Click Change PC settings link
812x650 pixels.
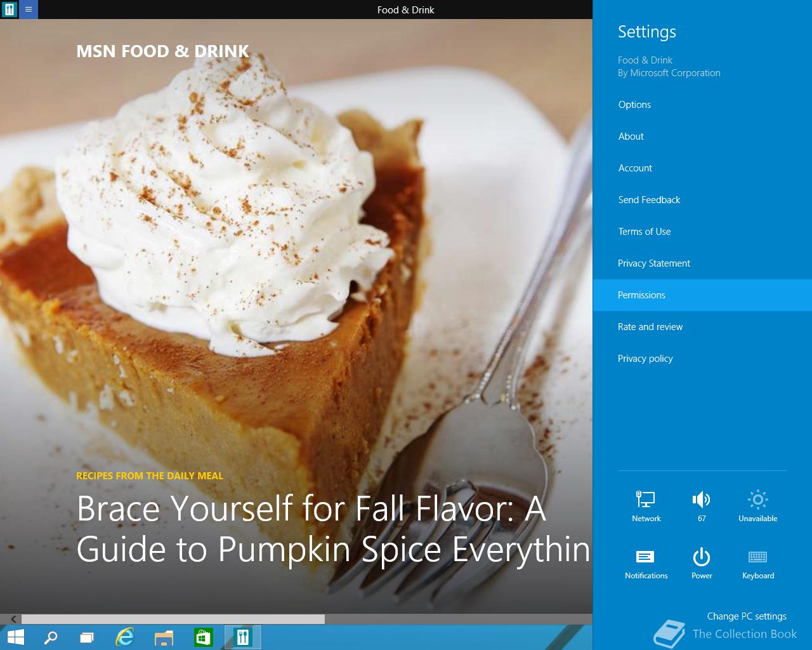pos(747,616)
